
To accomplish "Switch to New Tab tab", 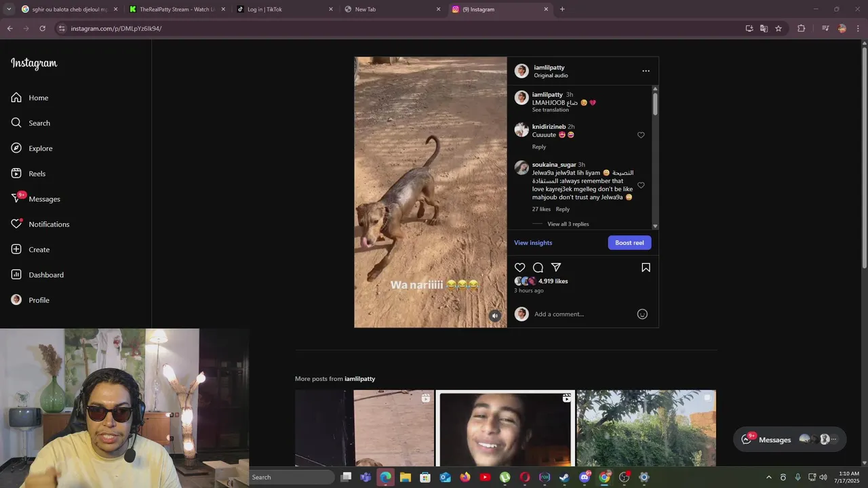I will 392,9.
